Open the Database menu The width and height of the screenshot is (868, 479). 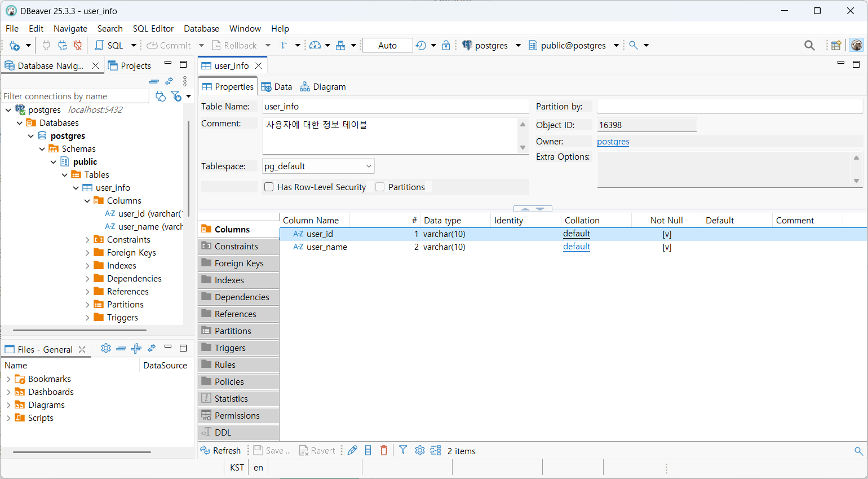click(x=201, y=28)
